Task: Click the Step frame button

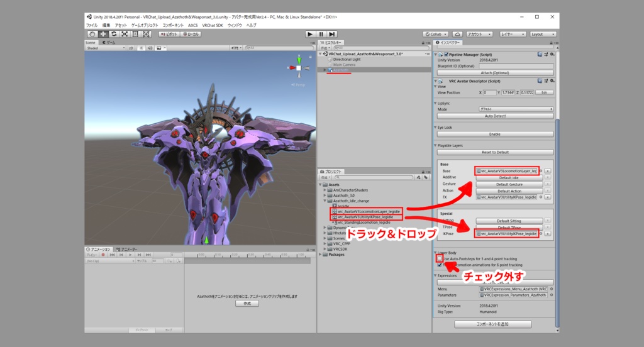Action: point(332,34)
